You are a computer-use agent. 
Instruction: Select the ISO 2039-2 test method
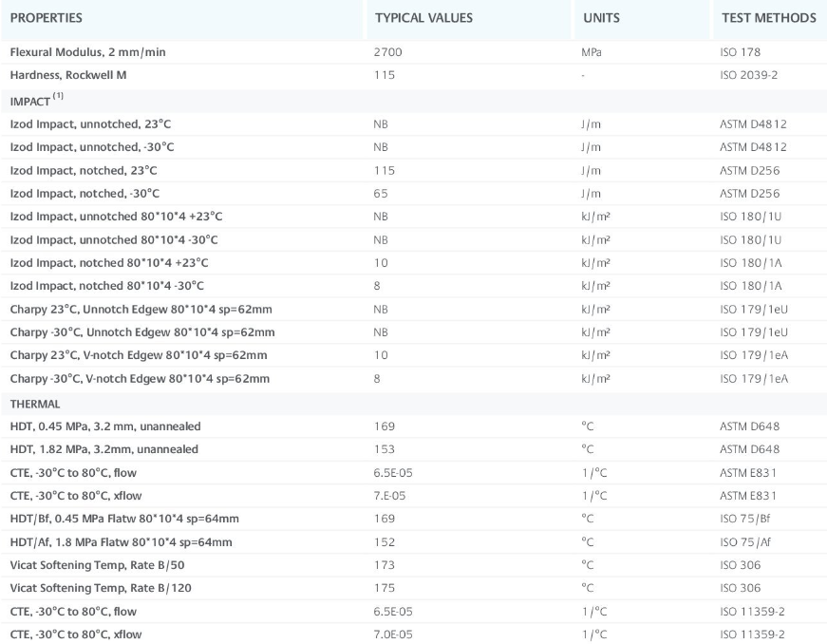pos(749,74)
